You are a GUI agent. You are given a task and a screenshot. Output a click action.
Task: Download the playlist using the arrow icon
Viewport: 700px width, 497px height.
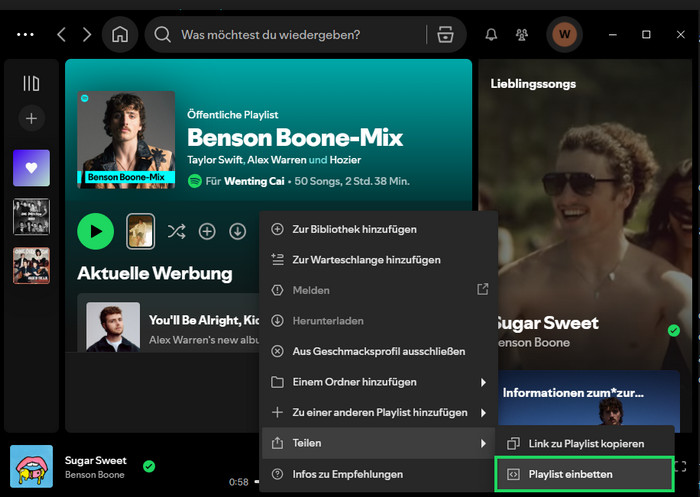click(x=238, y=231)
